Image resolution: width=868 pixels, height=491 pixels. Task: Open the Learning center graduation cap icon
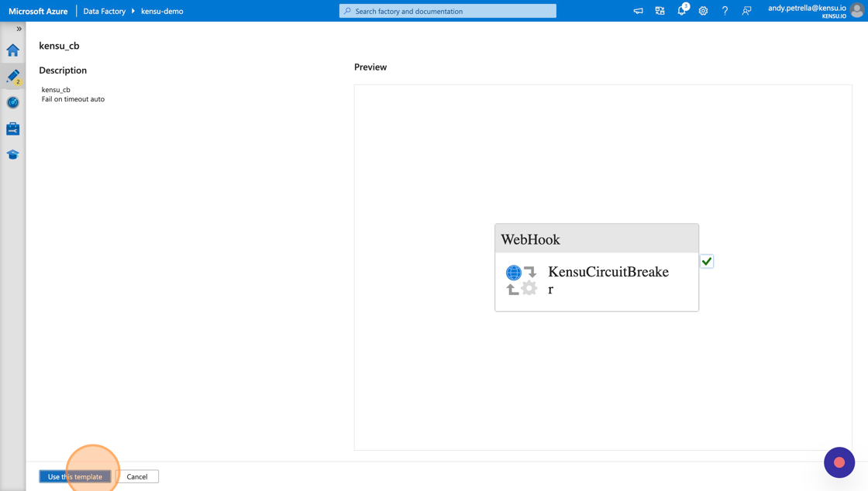pyautogui.click(x=12, y=155)
